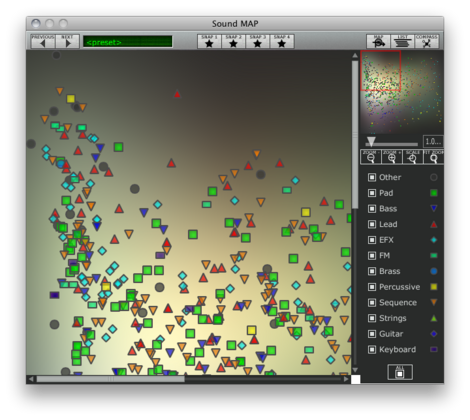The width and height of the screenshot is (470, 420).
Task: Click the preset name display
Action: click(127, 42)
